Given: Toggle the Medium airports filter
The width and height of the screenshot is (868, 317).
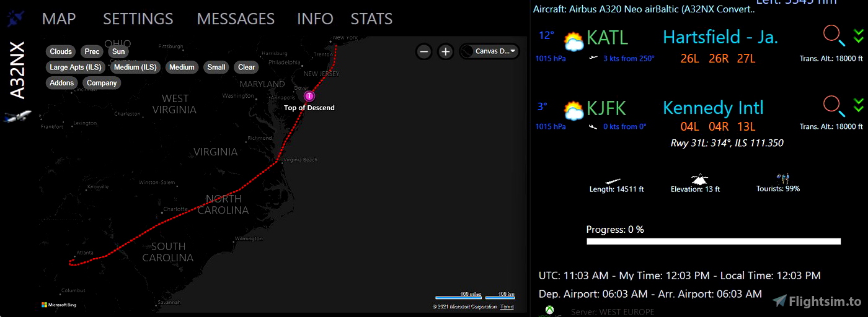Looking at the screenshot, I should [182, 67].
